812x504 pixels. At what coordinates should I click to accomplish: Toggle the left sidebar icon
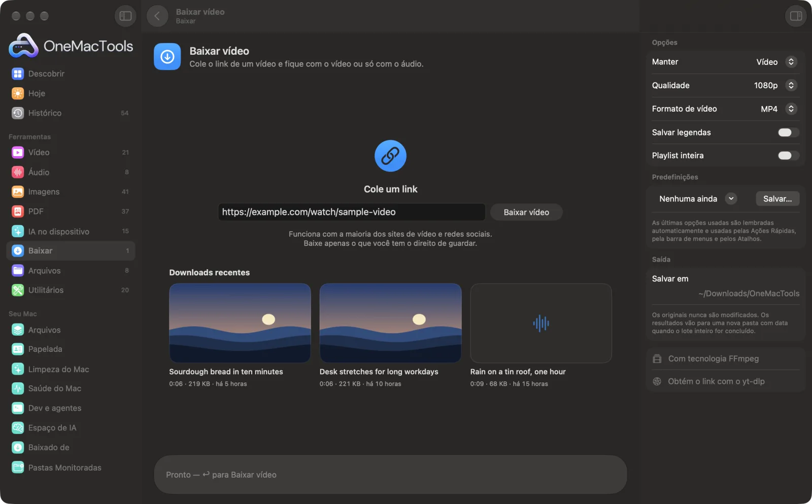pyautogui.click(x=125, y=16)
